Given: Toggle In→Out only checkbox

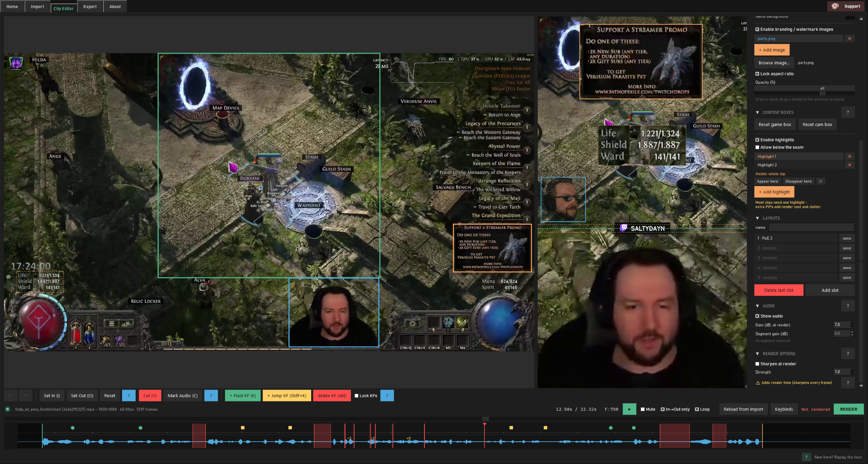Looking at the screenshot, I should click(663, 409).
